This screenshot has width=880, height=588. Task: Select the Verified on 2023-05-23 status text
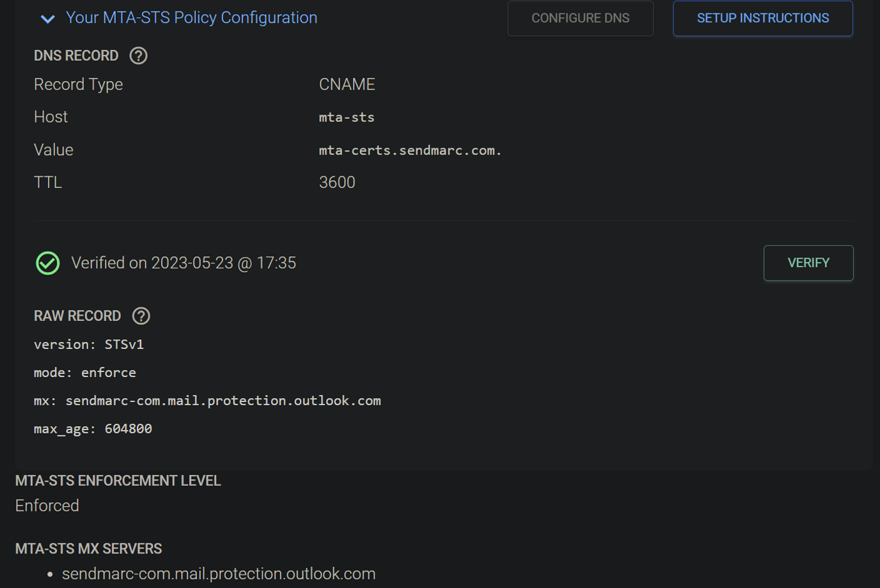(x=184, y=263)
